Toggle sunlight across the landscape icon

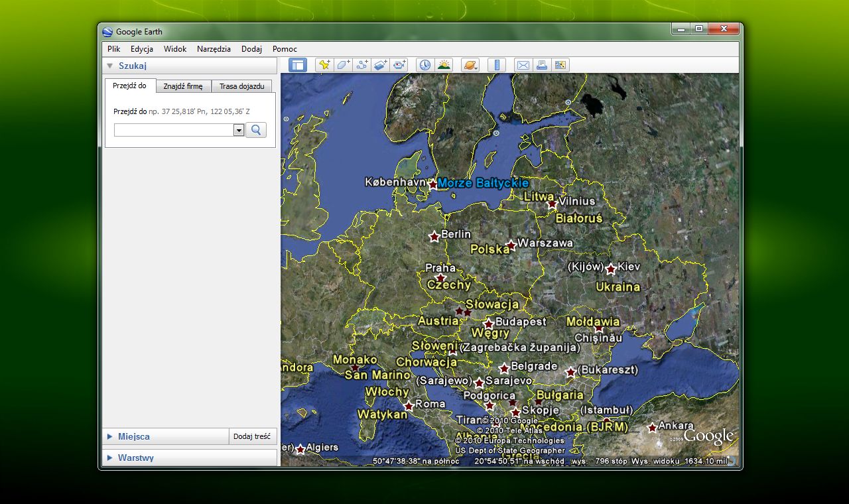444,65
